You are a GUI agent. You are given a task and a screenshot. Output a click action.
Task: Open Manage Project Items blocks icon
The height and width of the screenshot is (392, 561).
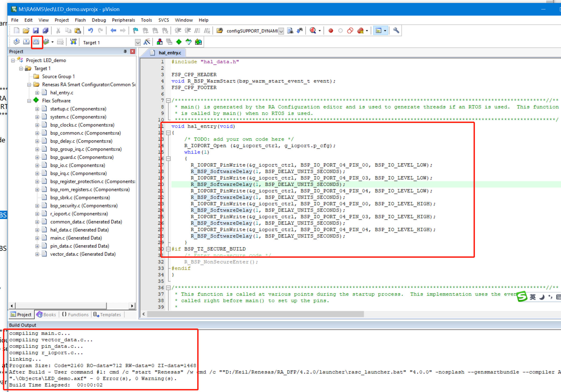click(160, 42)
